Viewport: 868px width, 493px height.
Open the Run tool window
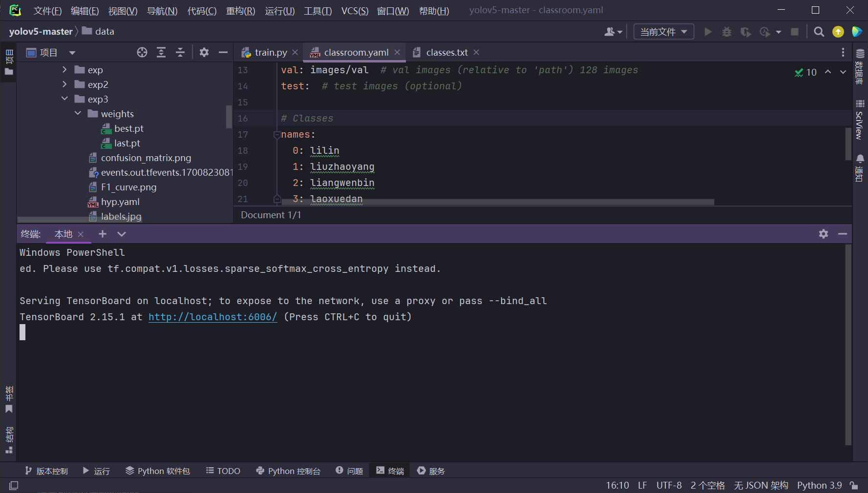pyautogui.click(x=96, y=471)
